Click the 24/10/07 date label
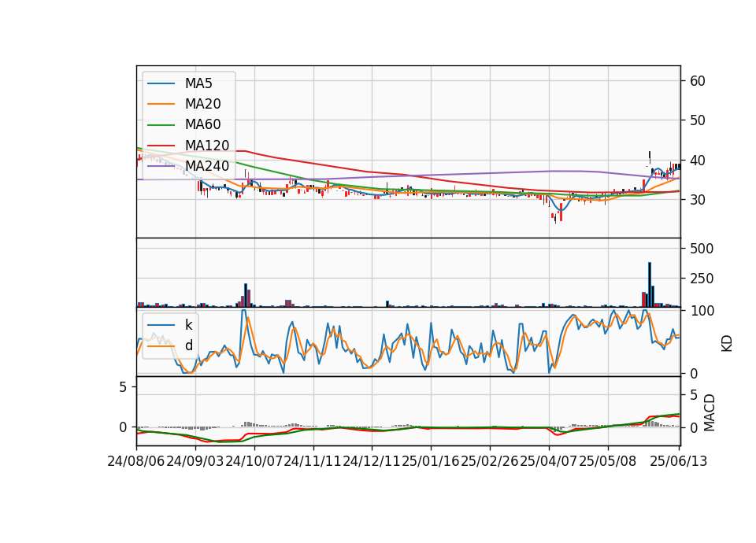The height and width of the screenshot is (543, 756). [x=254, y=461]
